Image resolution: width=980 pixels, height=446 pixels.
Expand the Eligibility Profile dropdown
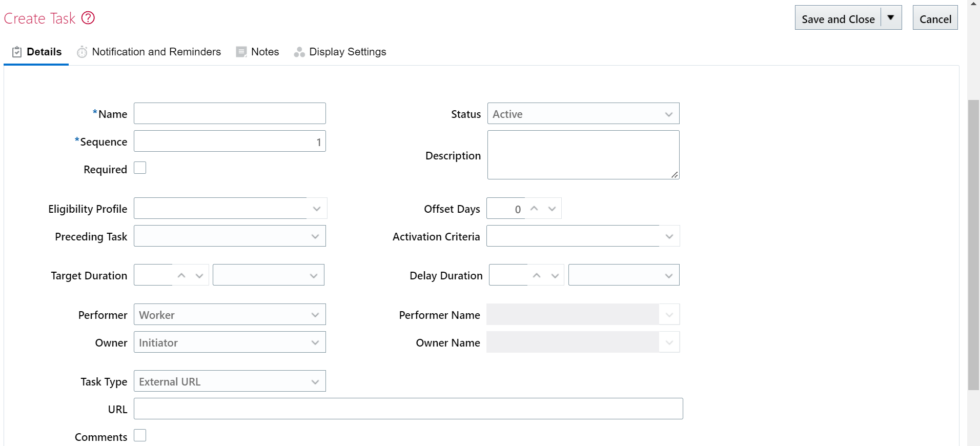[x=317, y=209]
